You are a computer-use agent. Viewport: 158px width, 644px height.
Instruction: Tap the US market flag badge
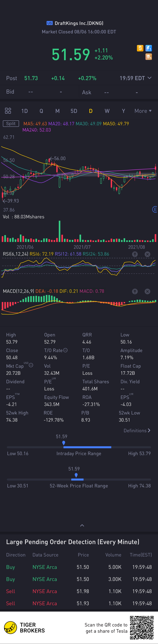click(49, 23)
